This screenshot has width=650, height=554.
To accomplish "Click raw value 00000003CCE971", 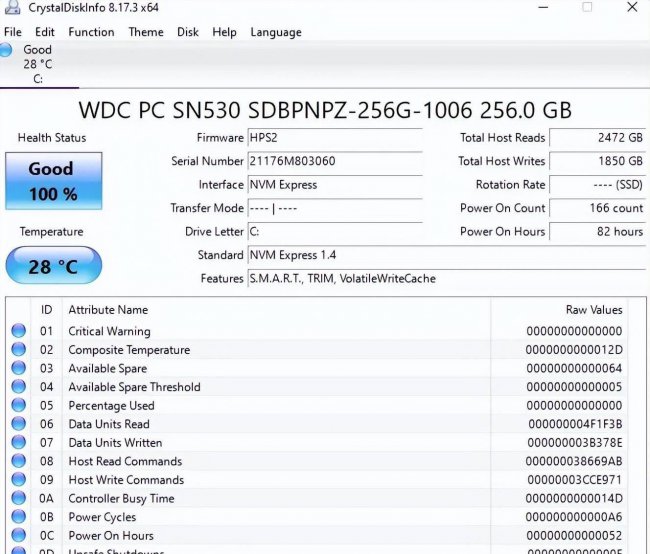I will tap(575, 479).
